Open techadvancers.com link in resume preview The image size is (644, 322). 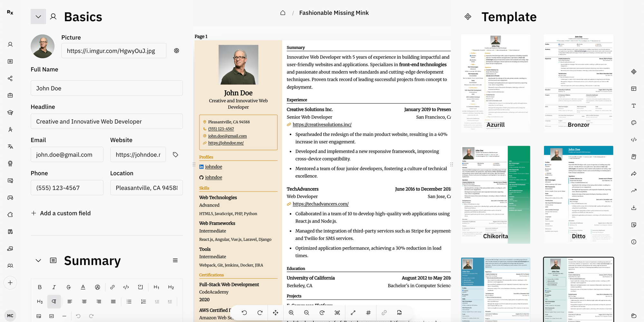[321, 204]
